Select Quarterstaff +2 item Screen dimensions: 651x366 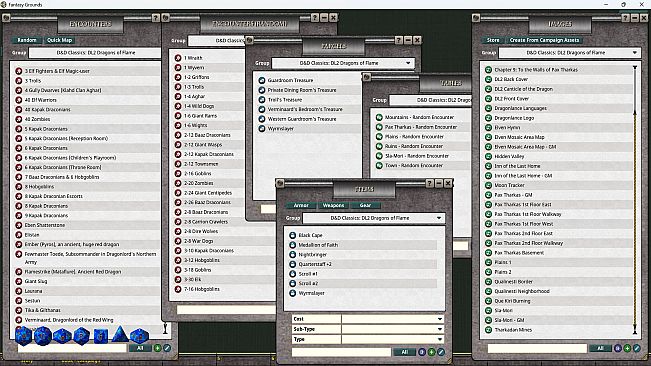(315, 264)
